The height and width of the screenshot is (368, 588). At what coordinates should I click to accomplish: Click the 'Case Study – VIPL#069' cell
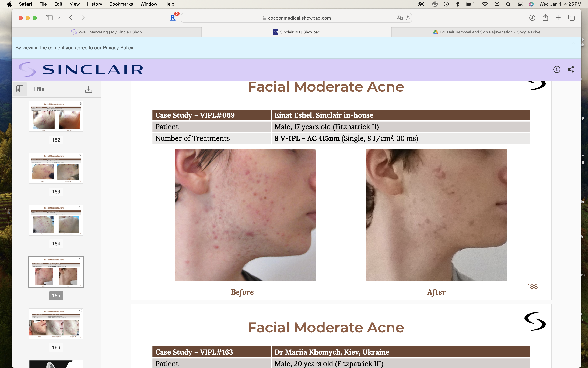[x=212, y=115]
